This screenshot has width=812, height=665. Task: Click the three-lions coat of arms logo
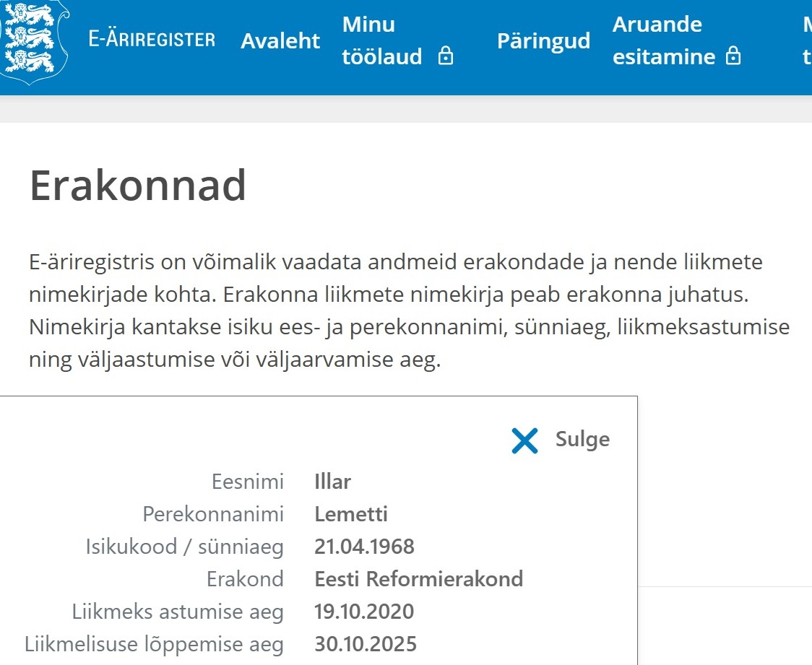pyautogui.click(x=34, y=40)
